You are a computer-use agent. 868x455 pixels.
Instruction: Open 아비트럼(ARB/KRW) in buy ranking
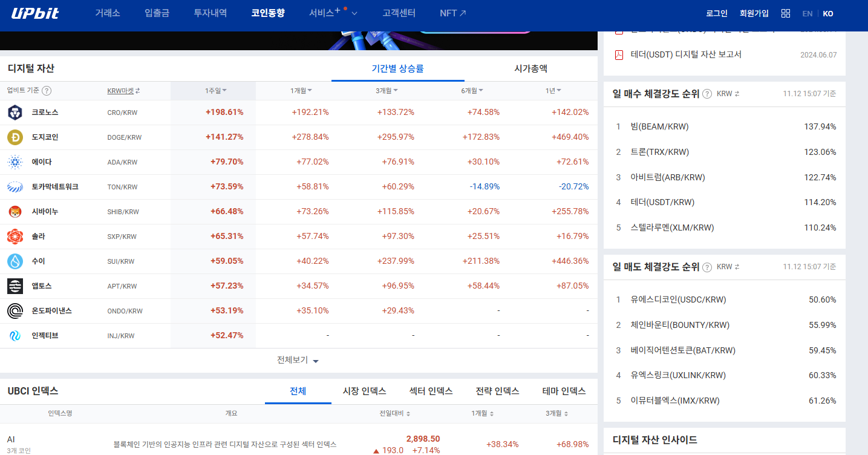pos(668,177)
